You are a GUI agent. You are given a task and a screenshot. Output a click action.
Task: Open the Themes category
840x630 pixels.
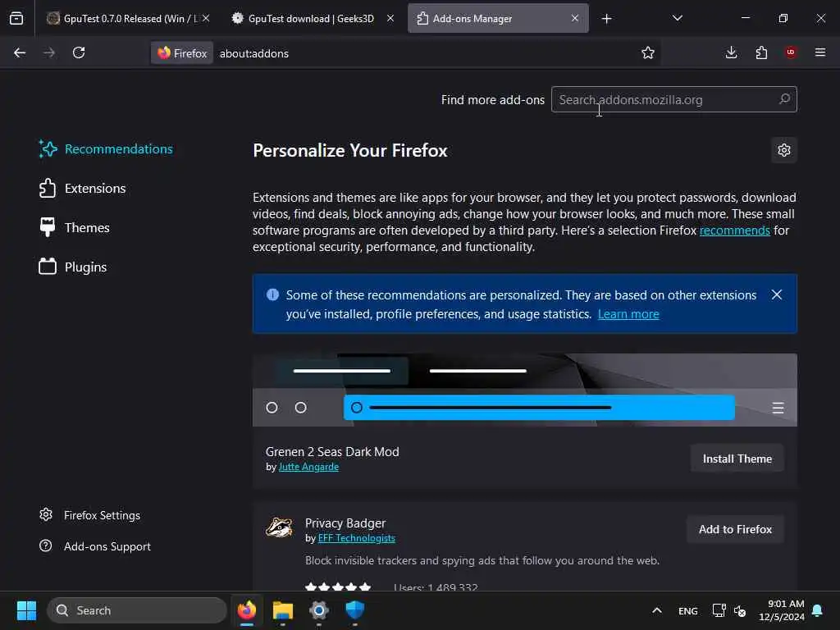coord(75,228)
